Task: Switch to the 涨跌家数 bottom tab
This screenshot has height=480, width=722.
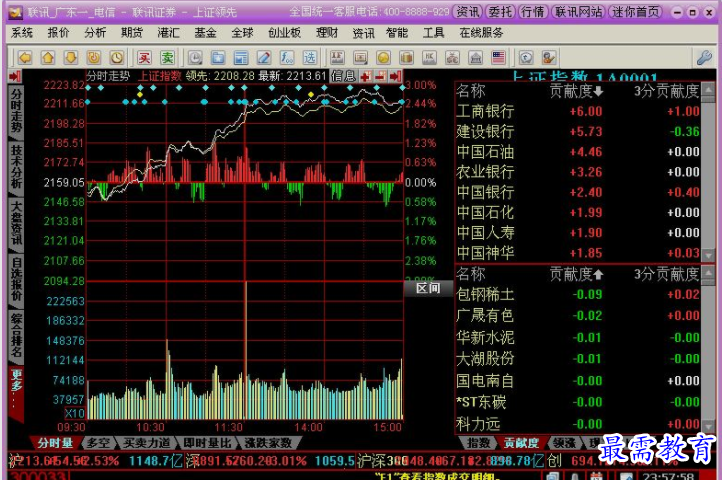Action: (268, 443)
